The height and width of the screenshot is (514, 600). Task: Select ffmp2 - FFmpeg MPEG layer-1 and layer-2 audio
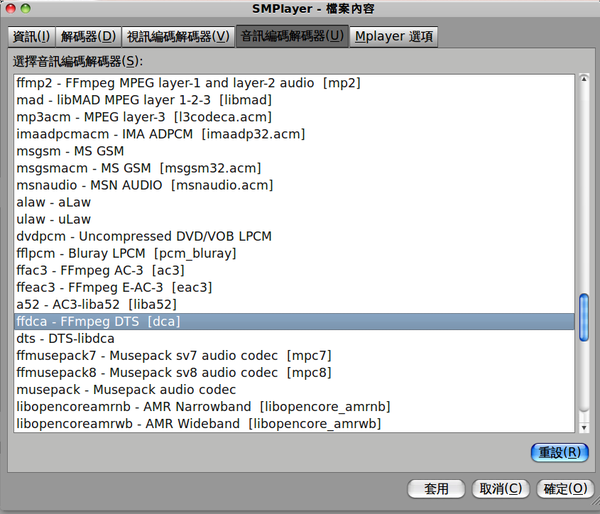tap(294, 83)
